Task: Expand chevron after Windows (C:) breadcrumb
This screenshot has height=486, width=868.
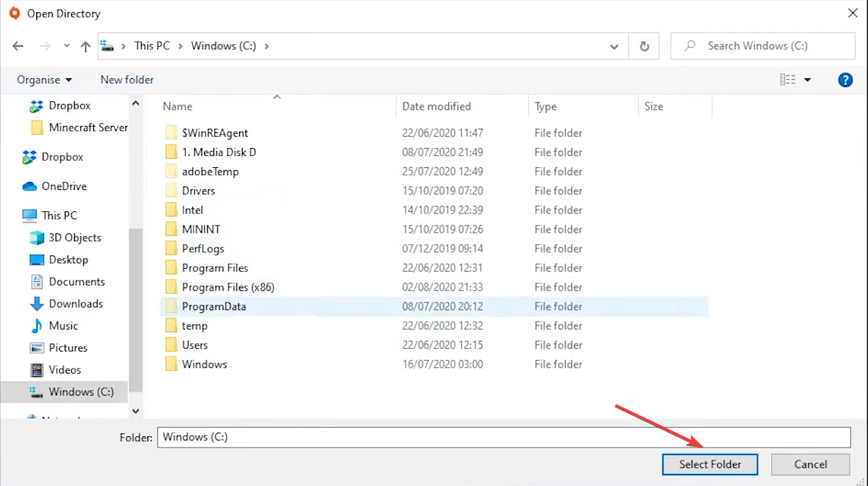Action: pyautogui.click(x=267, y=46)
